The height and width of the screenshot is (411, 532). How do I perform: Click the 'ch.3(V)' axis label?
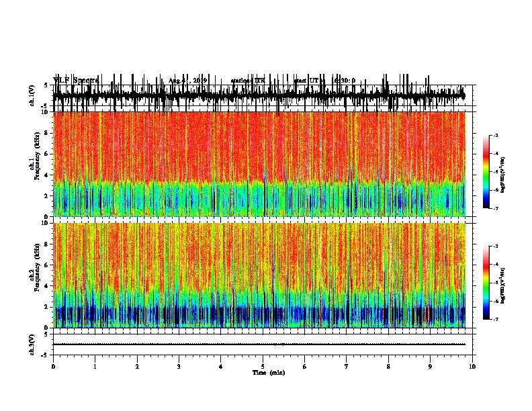click(x=32, y=345)
